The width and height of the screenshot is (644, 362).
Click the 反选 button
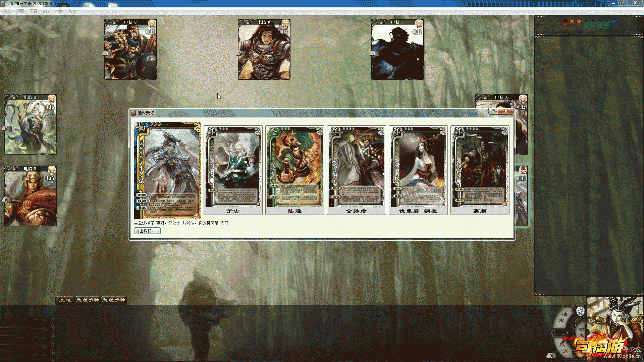tap(65, 300)
